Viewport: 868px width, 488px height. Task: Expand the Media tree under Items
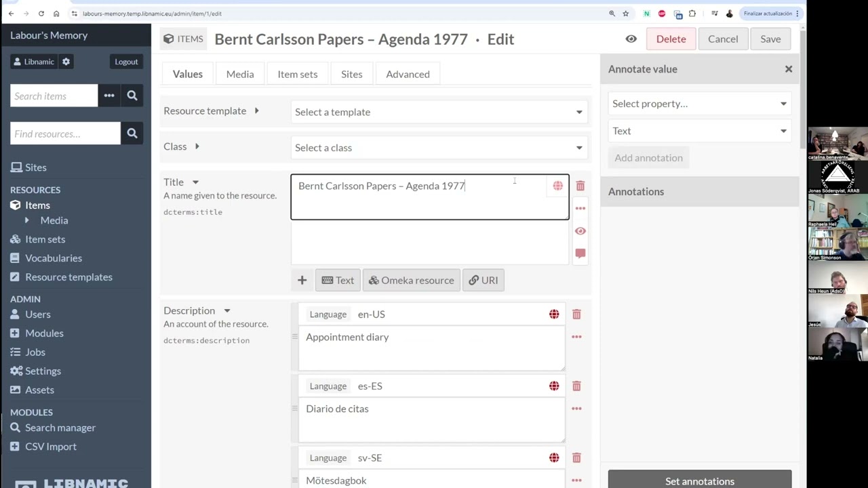(26, 220)
